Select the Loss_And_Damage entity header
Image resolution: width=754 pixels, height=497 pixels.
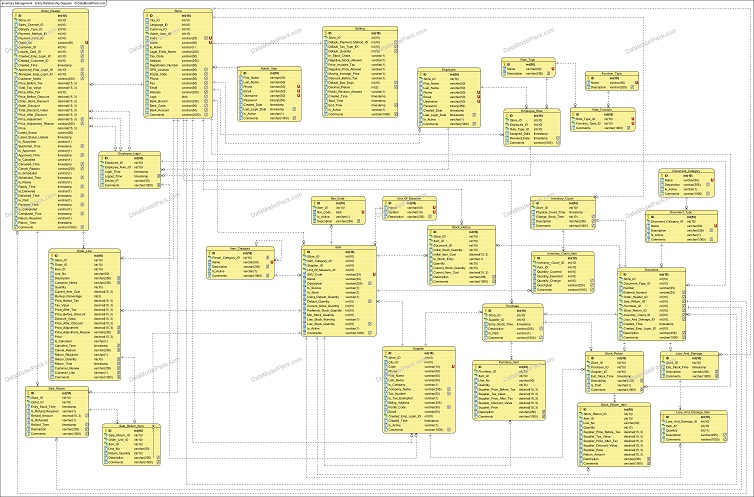[x=689, y=353]
